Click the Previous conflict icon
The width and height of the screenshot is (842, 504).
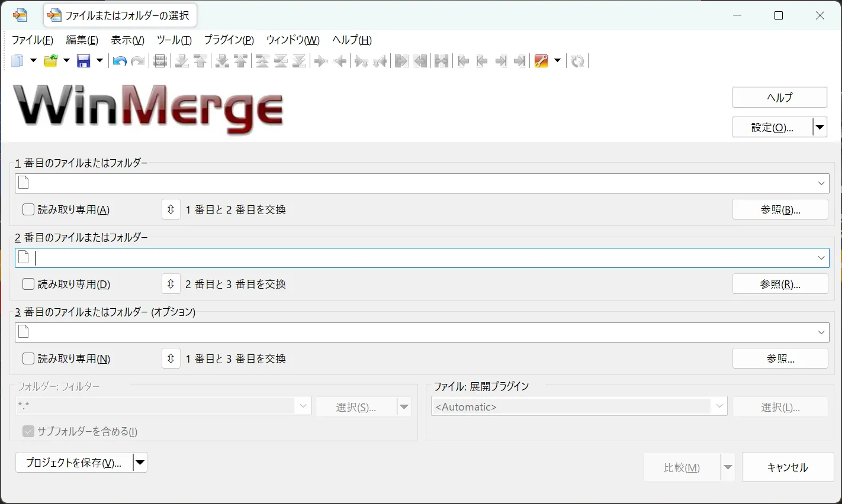coord(240,60)
